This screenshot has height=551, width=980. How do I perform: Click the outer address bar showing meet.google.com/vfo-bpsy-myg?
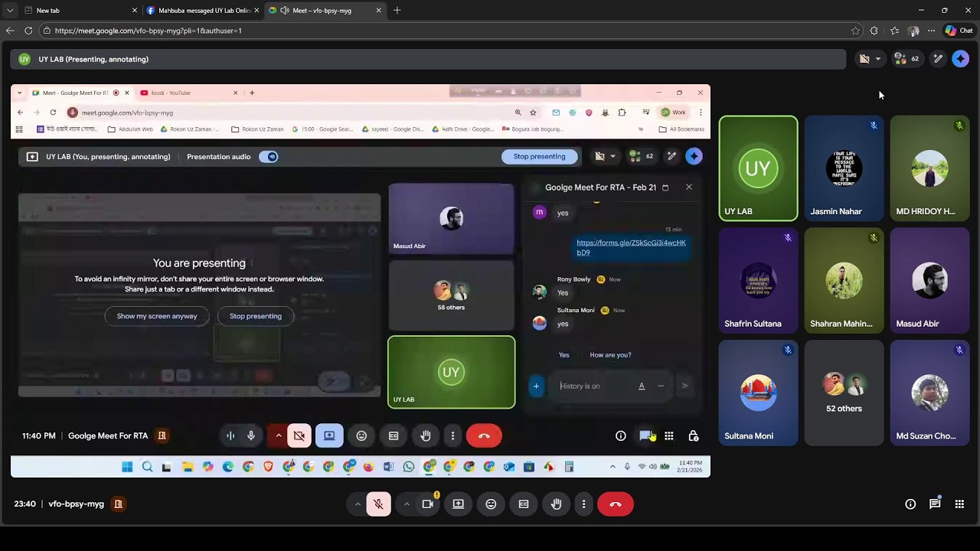444,31
